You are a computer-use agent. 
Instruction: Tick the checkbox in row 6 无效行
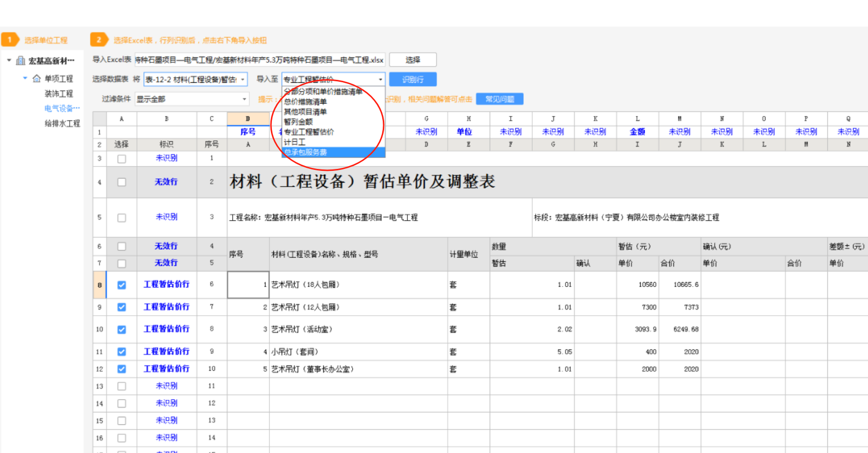pos(121,247)
